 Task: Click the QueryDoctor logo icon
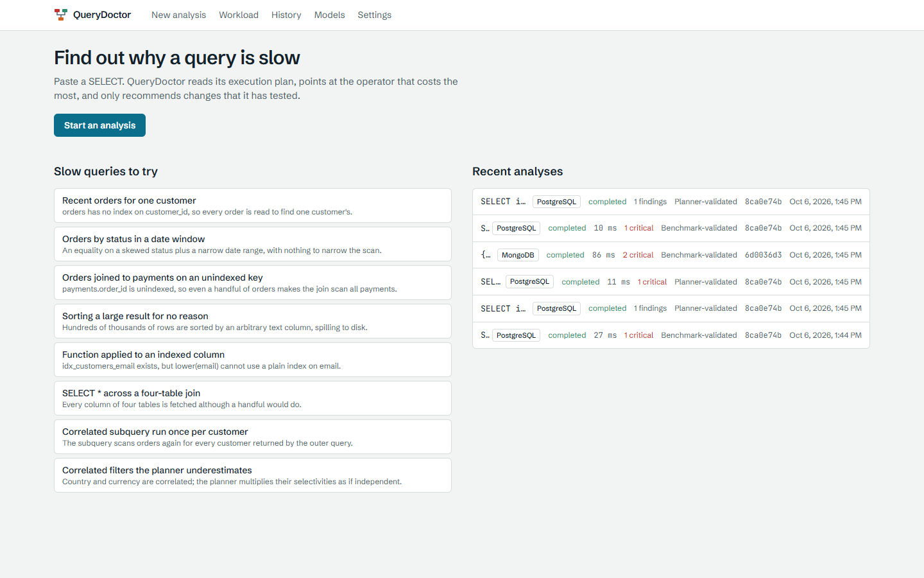pyautogui.click(x=61, y=15)
